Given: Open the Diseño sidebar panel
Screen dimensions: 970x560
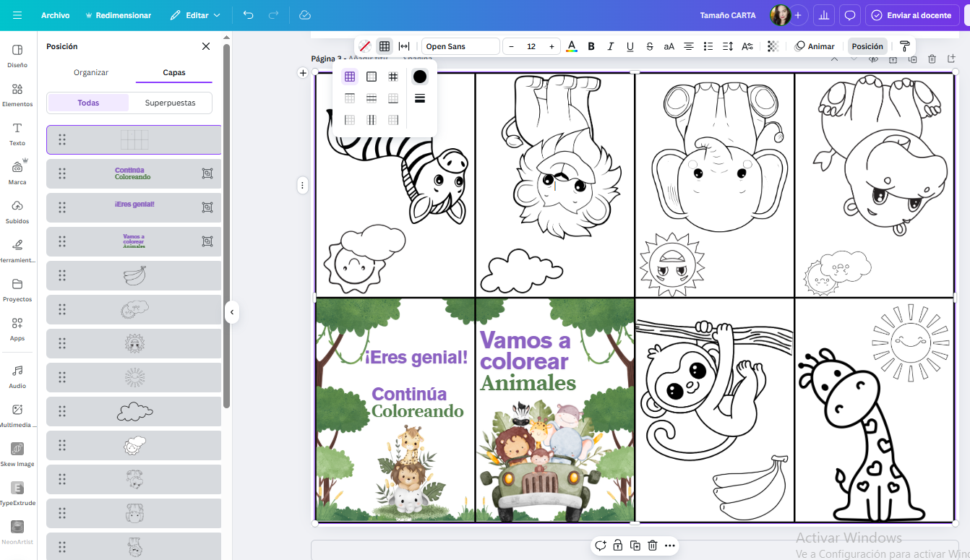Looking at the screenshot, I should 17,56.
